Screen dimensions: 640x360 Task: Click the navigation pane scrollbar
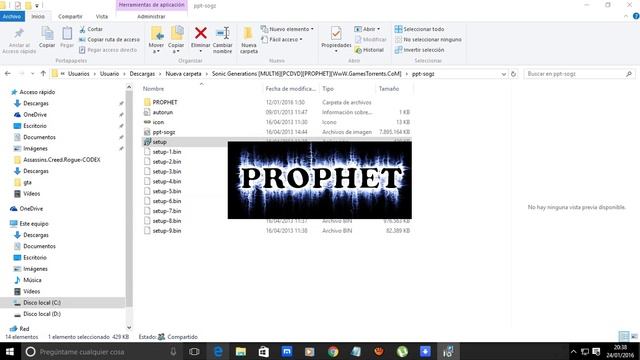pos(129,198)
